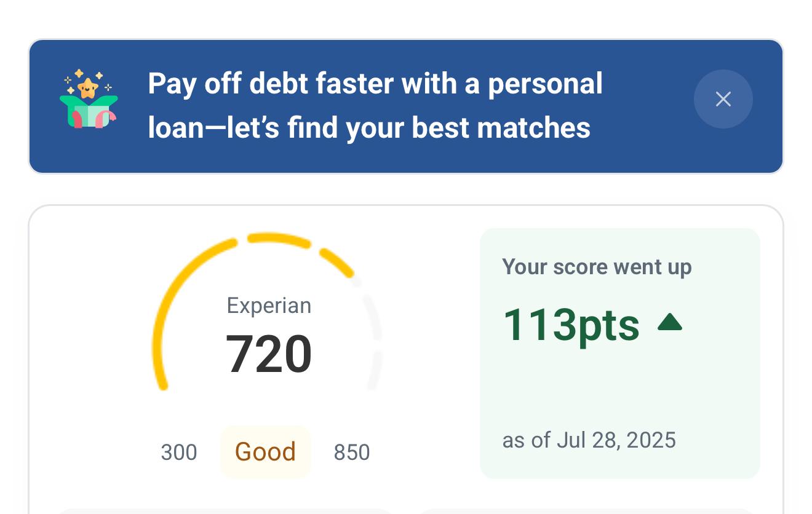Image resolution: width=812 pixels, height=514 pixels.
Task: Open the "Your score went up" heading
Action: (x=597, y=267)
